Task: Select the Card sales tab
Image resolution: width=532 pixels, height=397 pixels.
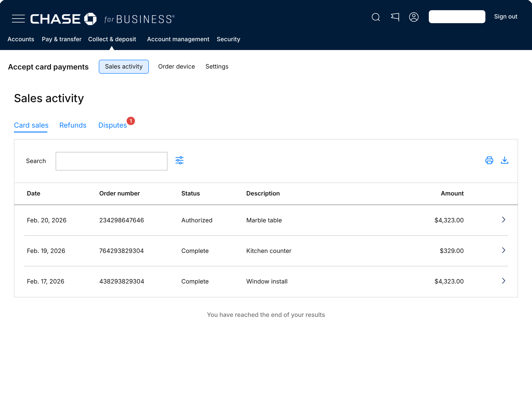Action: [x=31, y=125]
